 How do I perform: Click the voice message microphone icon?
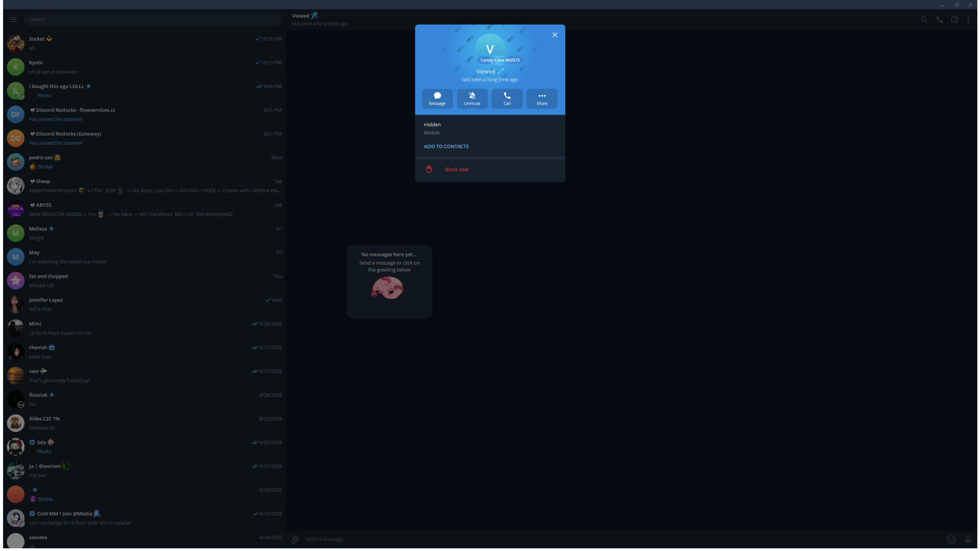click(968, 539)
